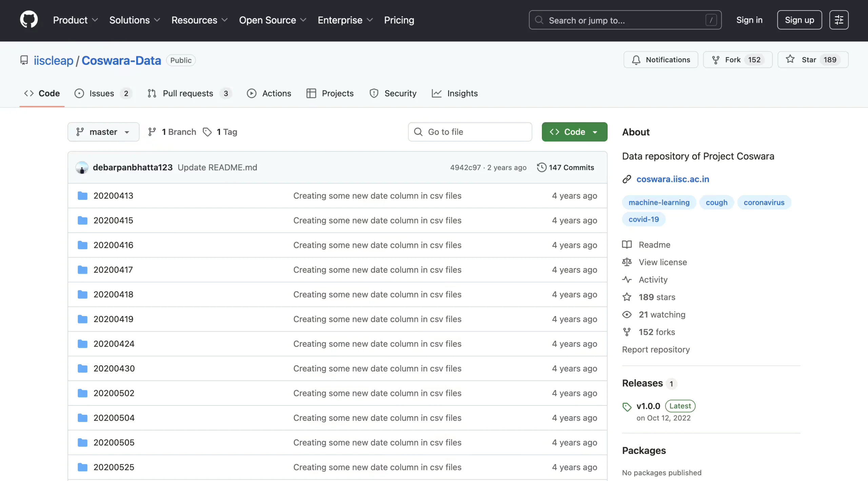Click the v1.0.0 release tag icon
868x481 pixels.
click(627, 406)
